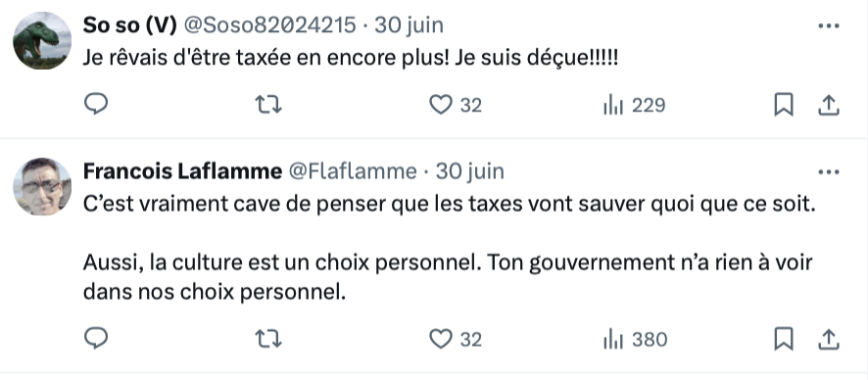Bookmark Francois Laflamme's tweet
This screenshot has height=380, width=868.
coord(784,339)
